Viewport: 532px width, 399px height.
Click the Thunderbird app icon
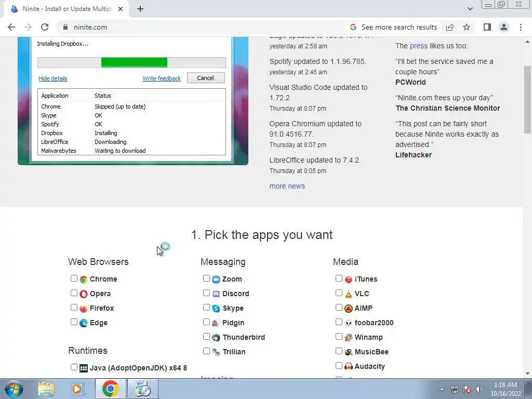coord(216,338)
